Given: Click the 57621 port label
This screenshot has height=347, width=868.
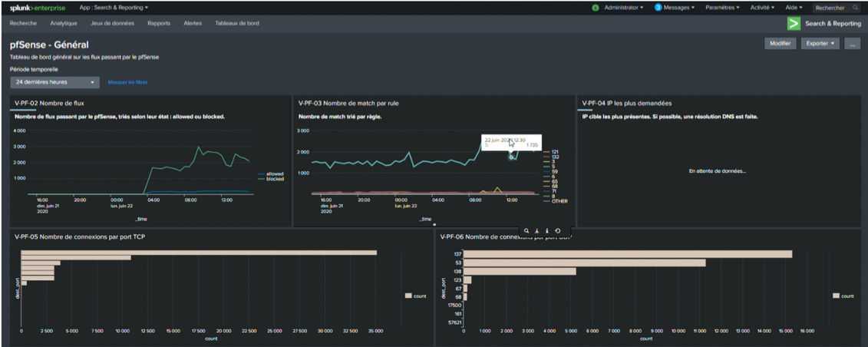Looking at the screenshot, I should click(454, 322).
